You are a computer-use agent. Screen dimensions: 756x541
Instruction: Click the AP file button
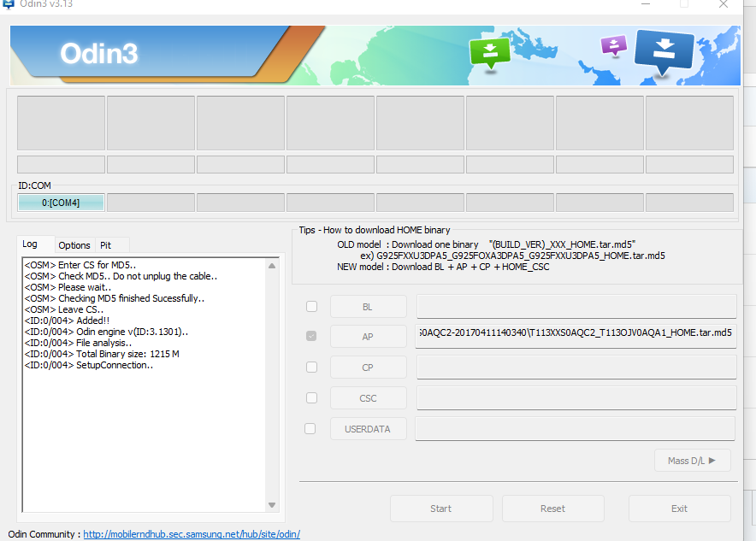[368, 337]
